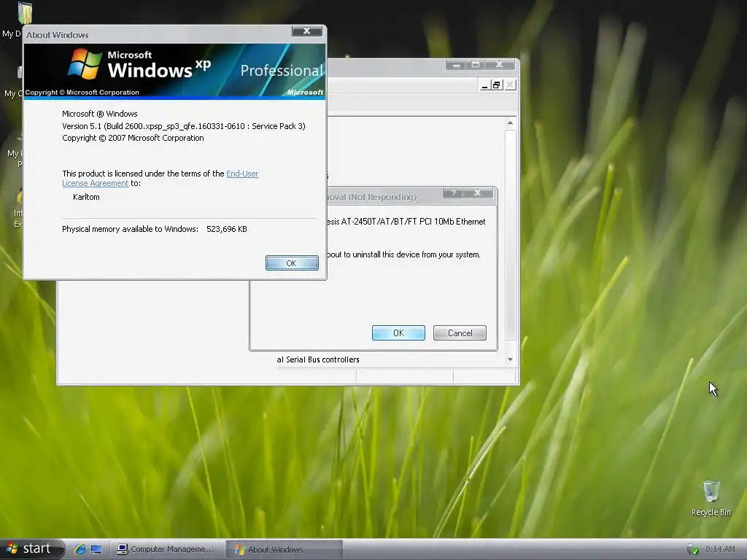747x560 pixels.
Task: Select the My Documents folder desktop icon
Action: tap(24, 13)
